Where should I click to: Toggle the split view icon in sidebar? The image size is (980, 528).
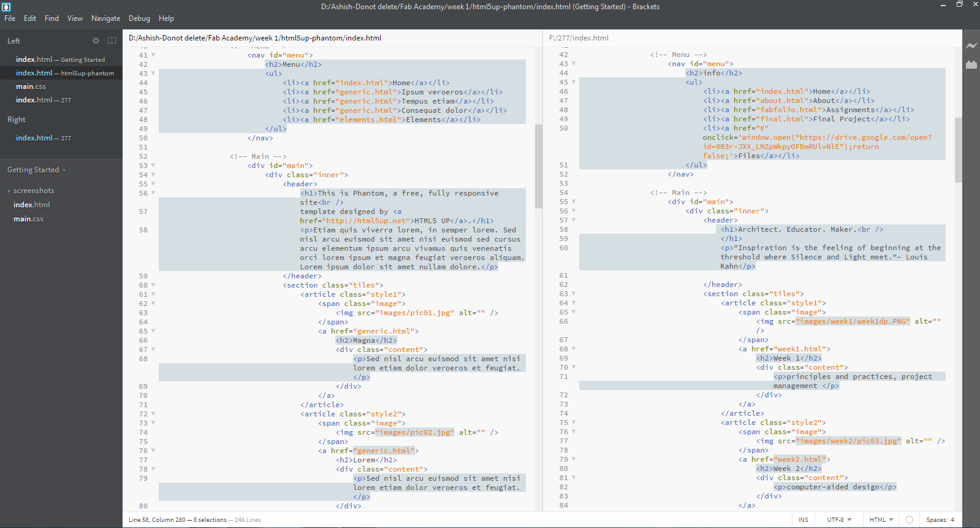112,40
